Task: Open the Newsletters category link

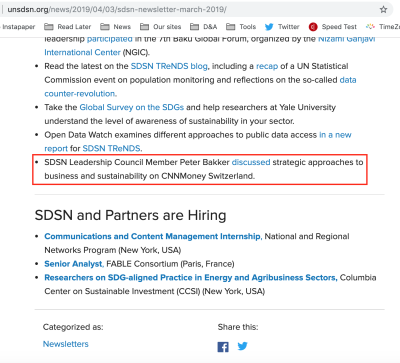Action: (66, 344)
